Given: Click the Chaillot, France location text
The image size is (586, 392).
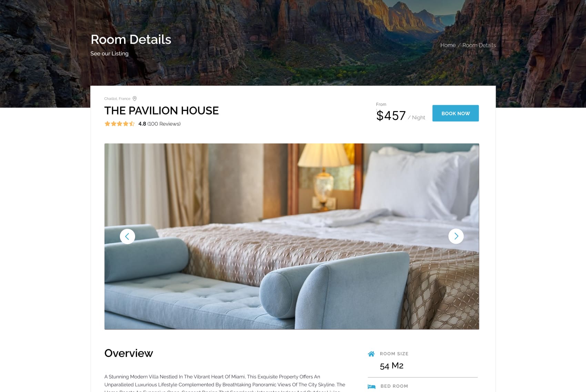Looking at the screenshot, I should pos(117,99).
